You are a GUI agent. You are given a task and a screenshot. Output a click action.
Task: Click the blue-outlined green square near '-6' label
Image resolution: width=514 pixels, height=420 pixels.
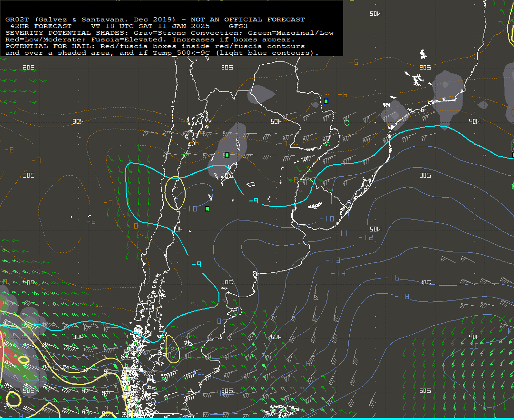(326, 101)
